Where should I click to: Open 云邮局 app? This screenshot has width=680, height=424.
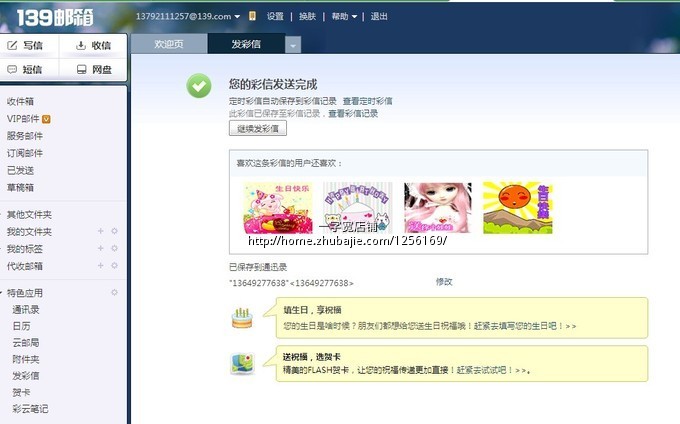[x=26, y=342]
